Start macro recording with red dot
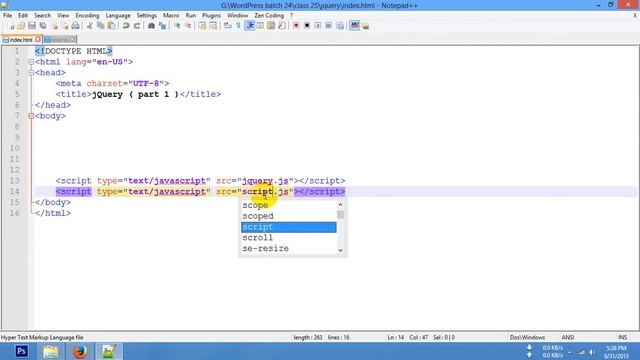 click(x=296, y=26)
